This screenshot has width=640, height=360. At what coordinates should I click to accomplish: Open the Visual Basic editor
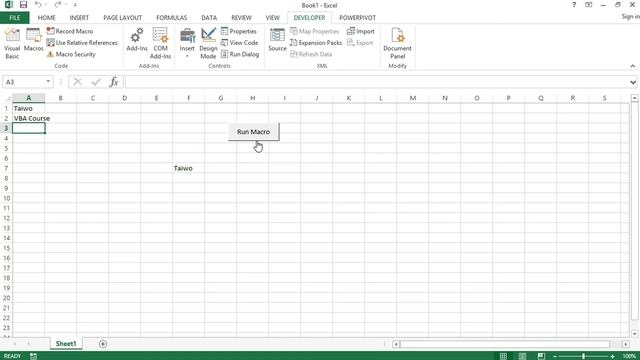click(x=12, y=44)
